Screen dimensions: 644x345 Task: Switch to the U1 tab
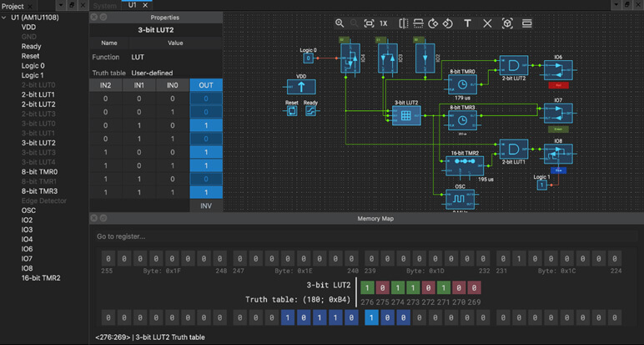(x=133, y=5)
